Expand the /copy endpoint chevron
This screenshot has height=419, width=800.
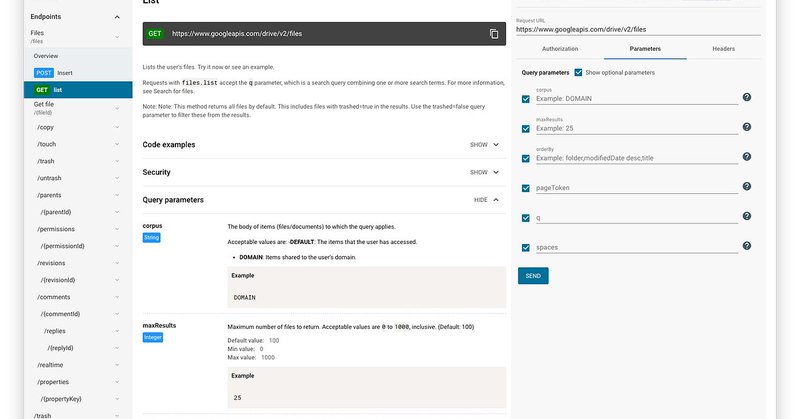click(x=117, y=127)
